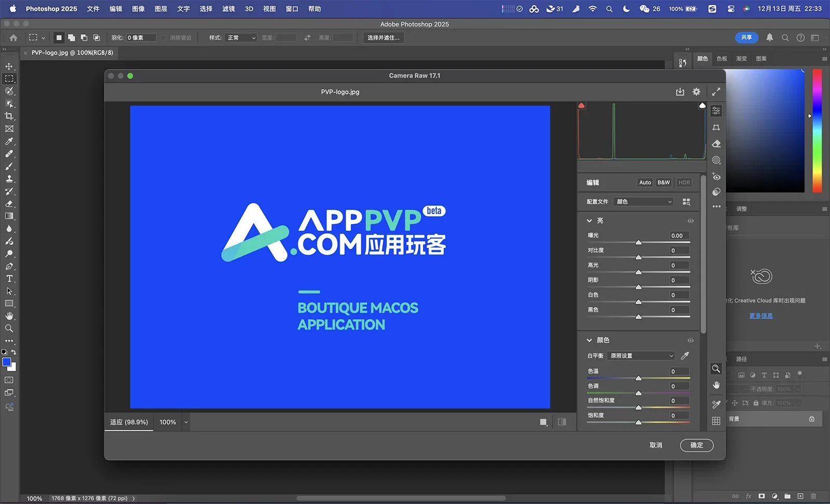This screenshot has height=504, width=830.
Task: Select the Type tool in Photoshop toolbar
Action: click(x=9, y=278)
